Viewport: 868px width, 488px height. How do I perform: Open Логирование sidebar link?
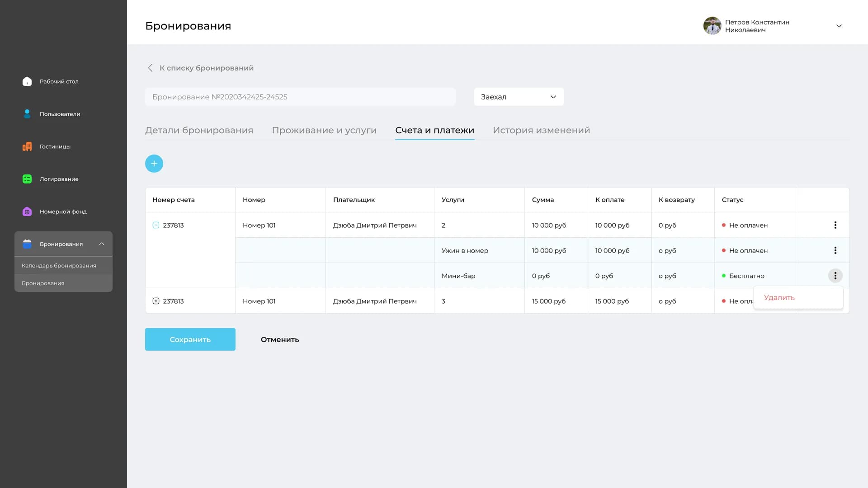pyautogui.click(x=59, y=179)
